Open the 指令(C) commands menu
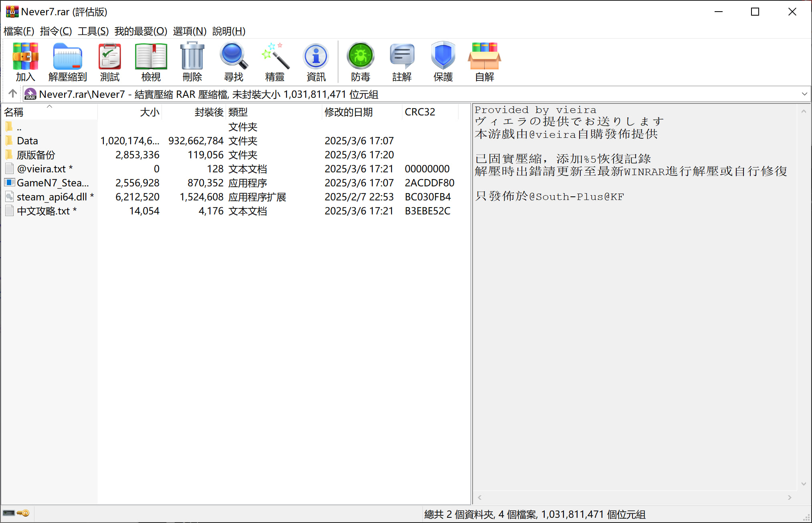Viewport: 812px width, 523px height. click(56, 31)
